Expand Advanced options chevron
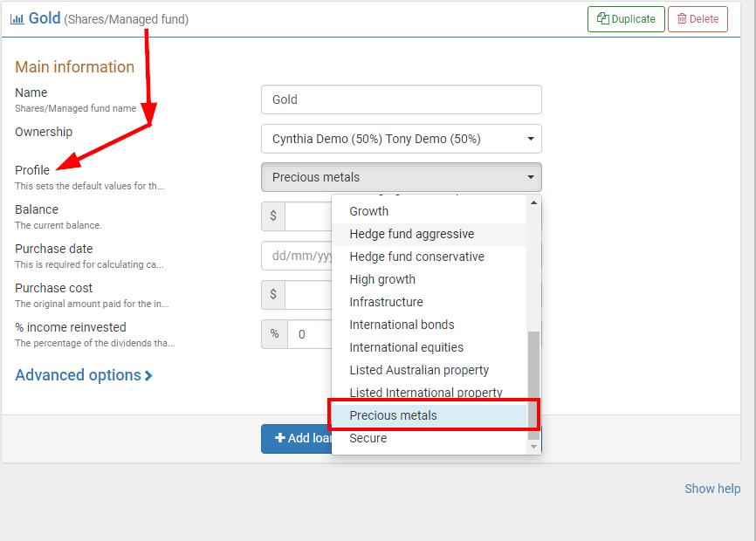 [148, 375]
